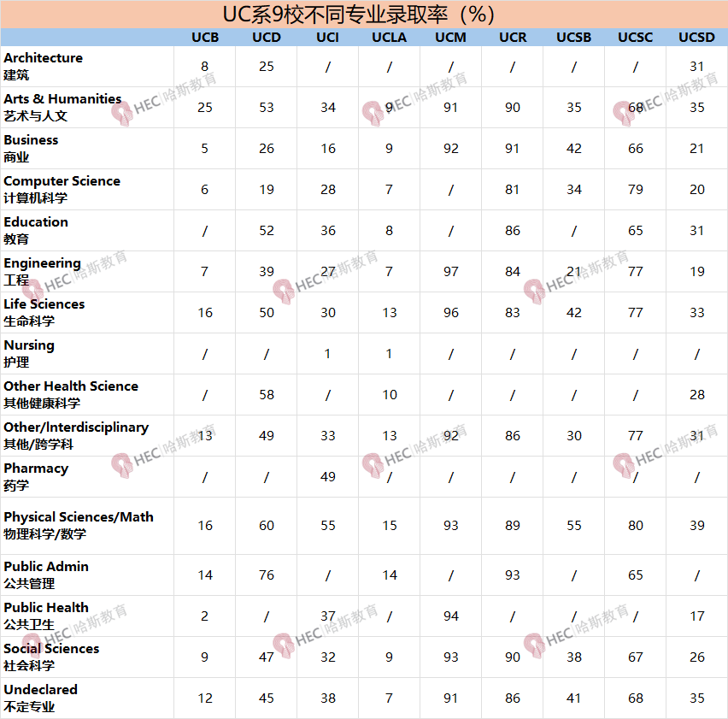Select the UCD column header
Screen dimensions: 728x719
(x=267, y=37)
